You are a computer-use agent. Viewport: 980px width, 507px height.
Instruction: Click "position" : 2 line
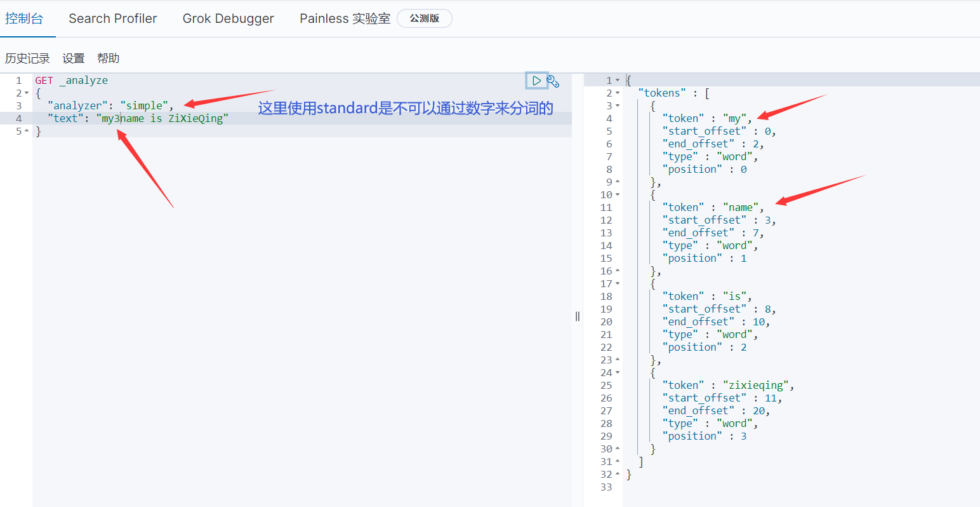(705, 347)
